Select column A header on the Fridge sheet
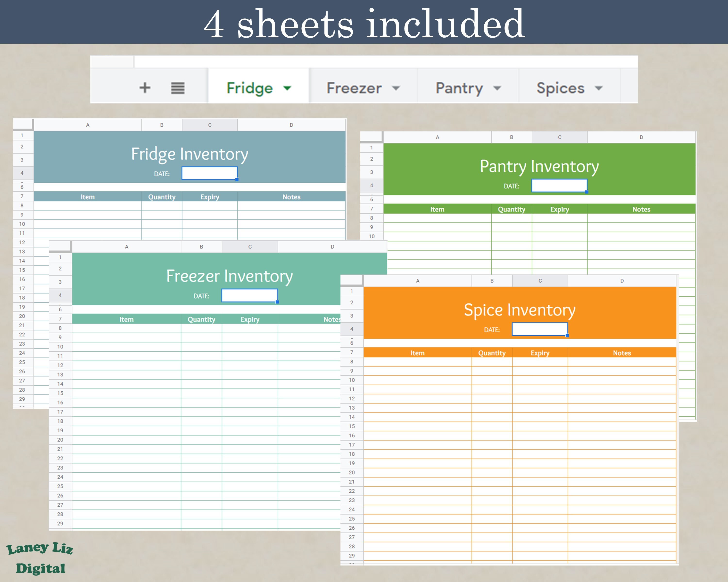 [88, 124]
